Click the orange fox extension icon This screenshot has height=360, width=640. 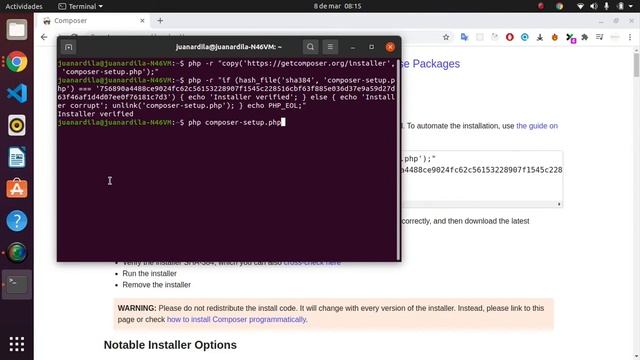pyautogui.click(x=555, y=37)
